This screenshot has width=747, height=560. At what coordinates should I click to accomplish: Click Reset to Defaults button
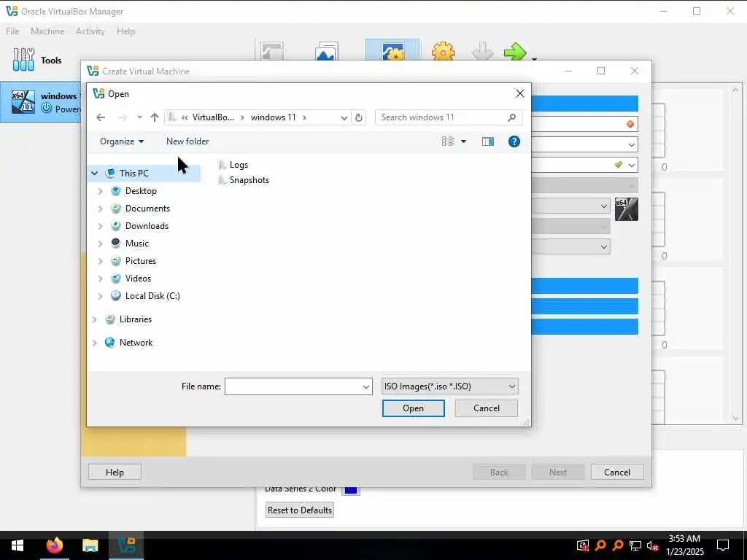pyautogui.click(x=300, y=510)
